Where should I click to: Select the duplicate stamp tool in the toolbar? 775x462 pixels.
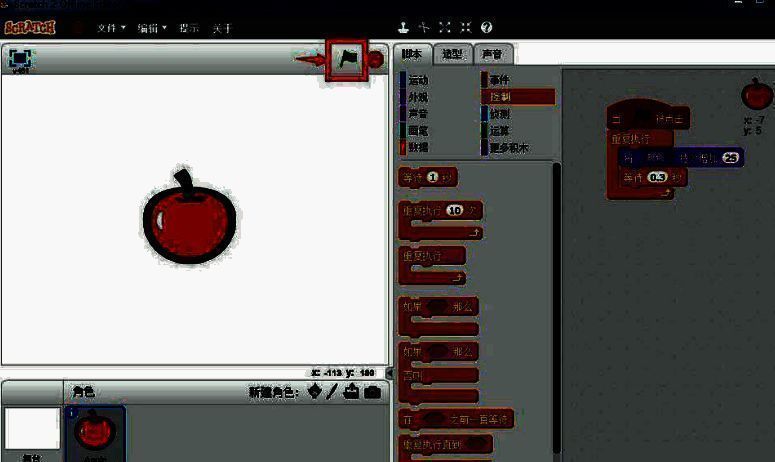[402, 28]
